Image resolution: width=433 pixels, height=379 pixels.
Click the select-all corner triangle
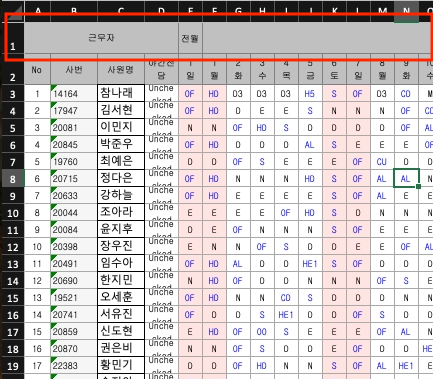point(13,12)
